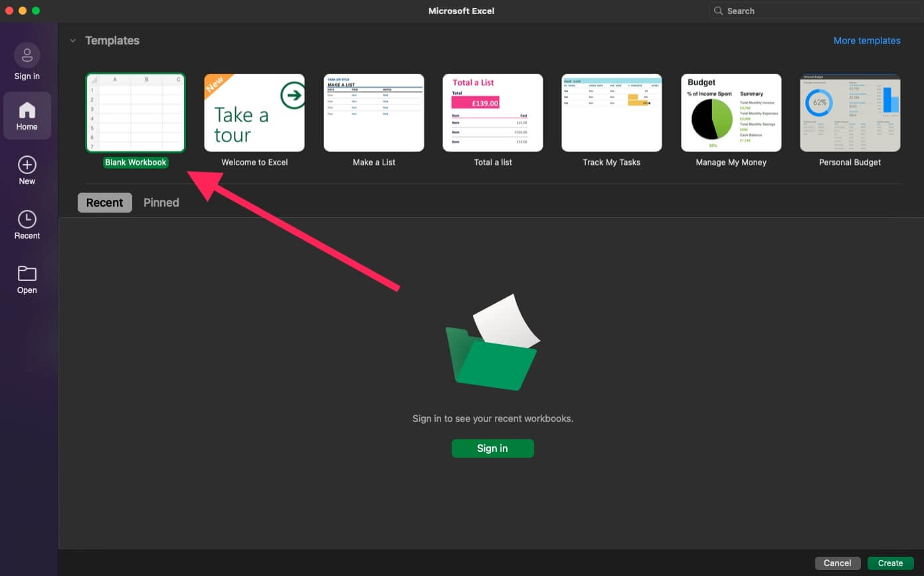924x576 pixels.
Task: Collapse the Templates section chevron
Action: point(73,40)
